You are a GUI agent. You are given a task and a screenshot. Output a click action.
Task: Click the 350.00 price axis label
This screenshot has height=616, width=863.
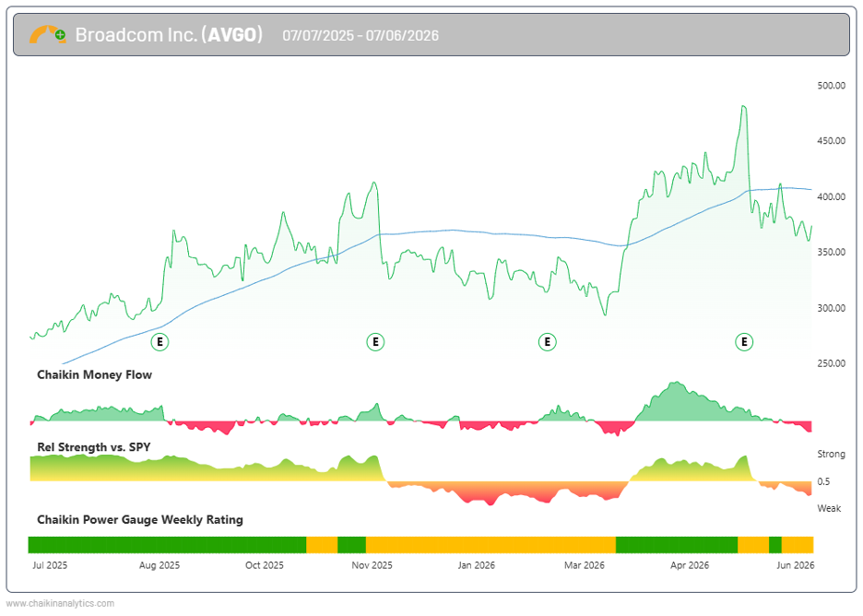831,252
